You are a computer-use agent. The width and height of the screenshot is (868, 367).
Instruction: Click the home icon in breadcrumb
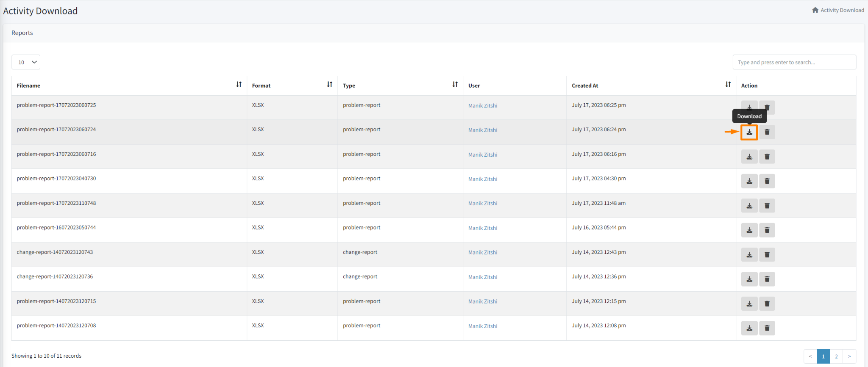pyautogui.click(x=815, y=10)
